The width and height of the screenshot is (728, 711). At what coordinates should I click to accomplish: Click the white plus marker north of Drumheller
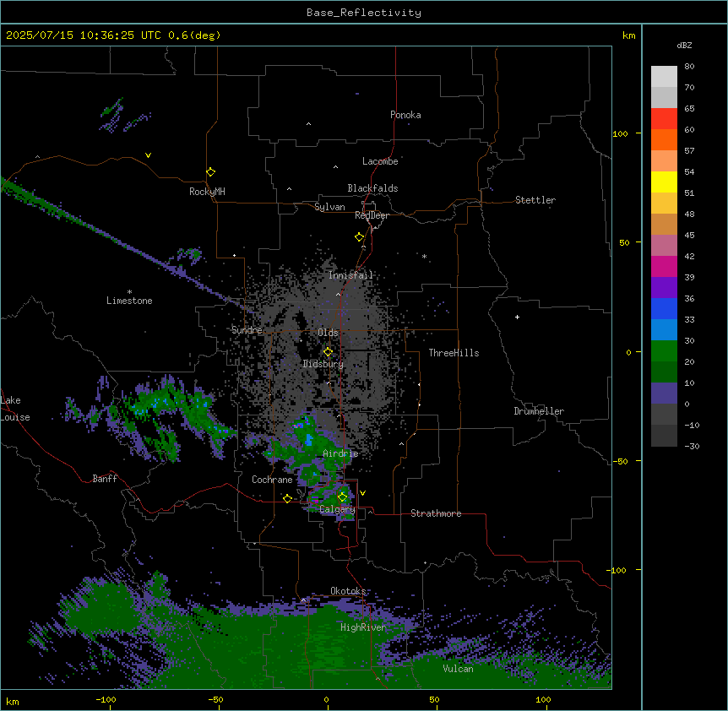click(x=517, y=317)
